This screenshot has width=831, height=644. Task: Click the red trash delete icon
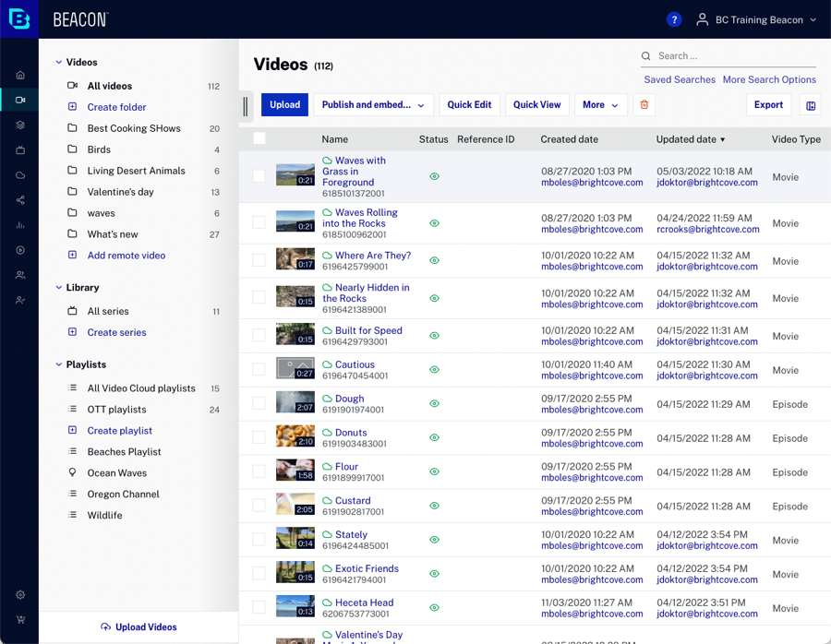[644, 105]
